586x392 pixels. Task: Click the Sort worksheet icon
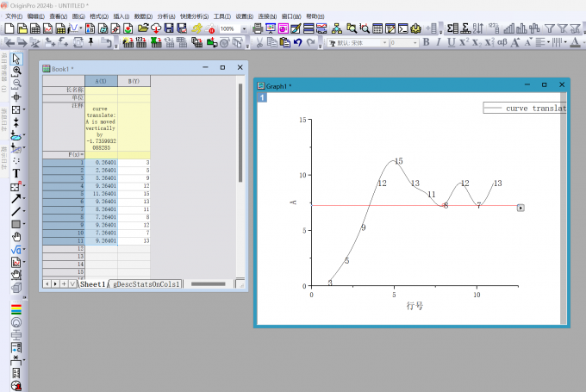[x=478, y=28]
